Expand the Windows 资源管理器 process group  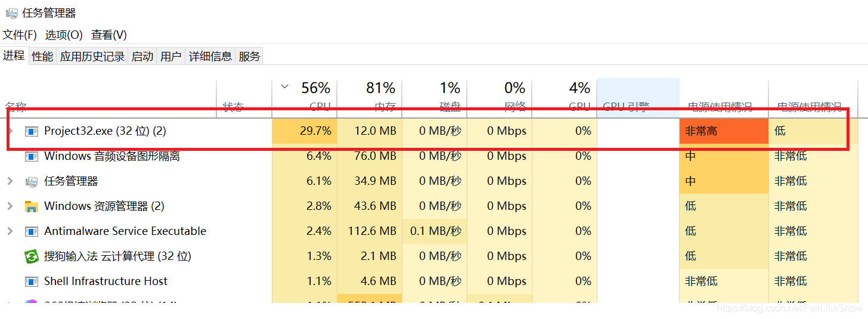pos(10,206)
